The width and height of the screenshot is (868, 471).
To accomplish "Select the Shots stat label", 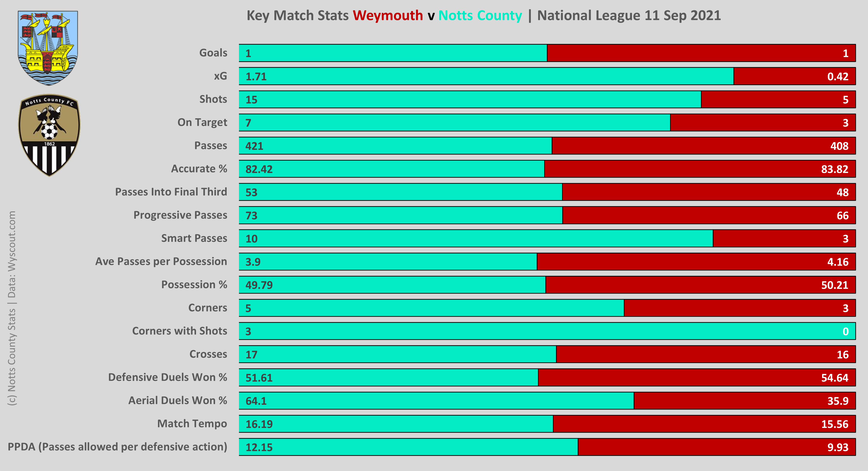I will (x=213, y=99).
